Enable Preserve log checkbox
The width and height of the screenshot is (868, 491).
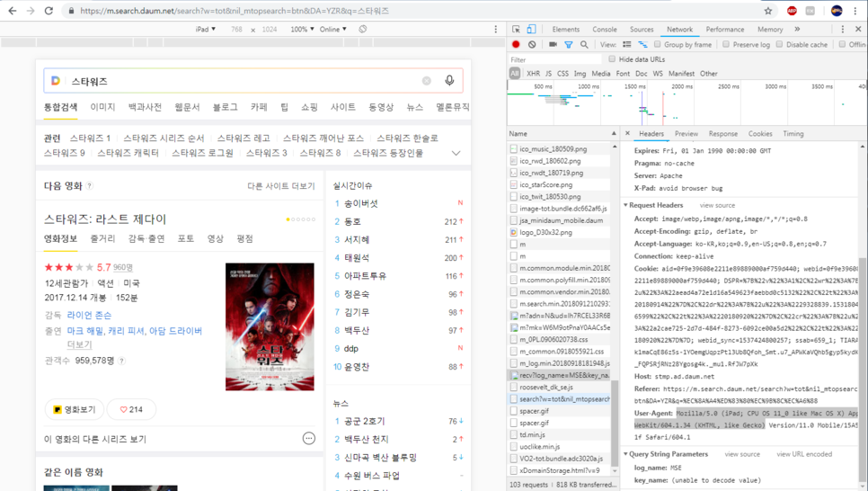coord(726,44)
